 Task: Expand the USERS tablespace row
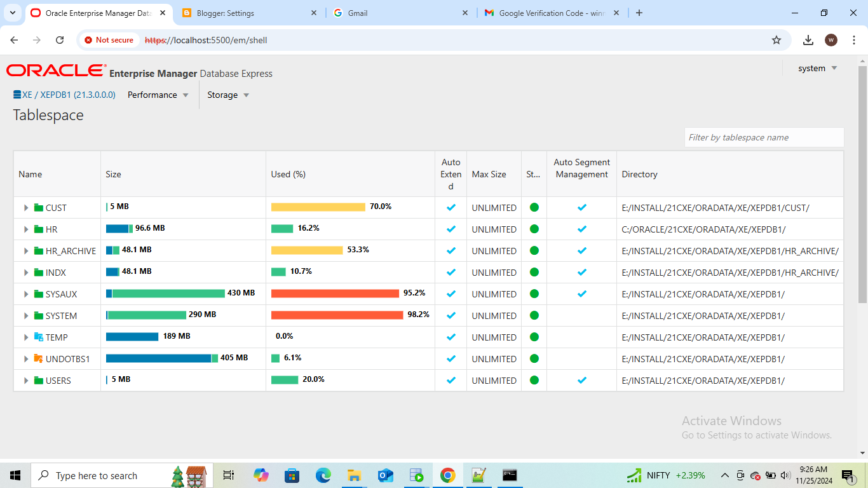26,381
